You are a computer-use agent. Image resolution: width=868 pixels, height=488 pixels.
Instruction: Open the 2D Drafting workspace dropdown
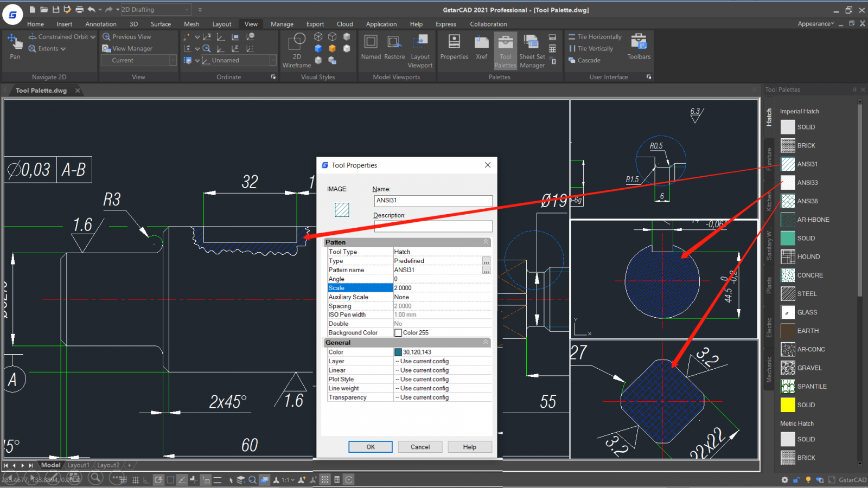156,10
